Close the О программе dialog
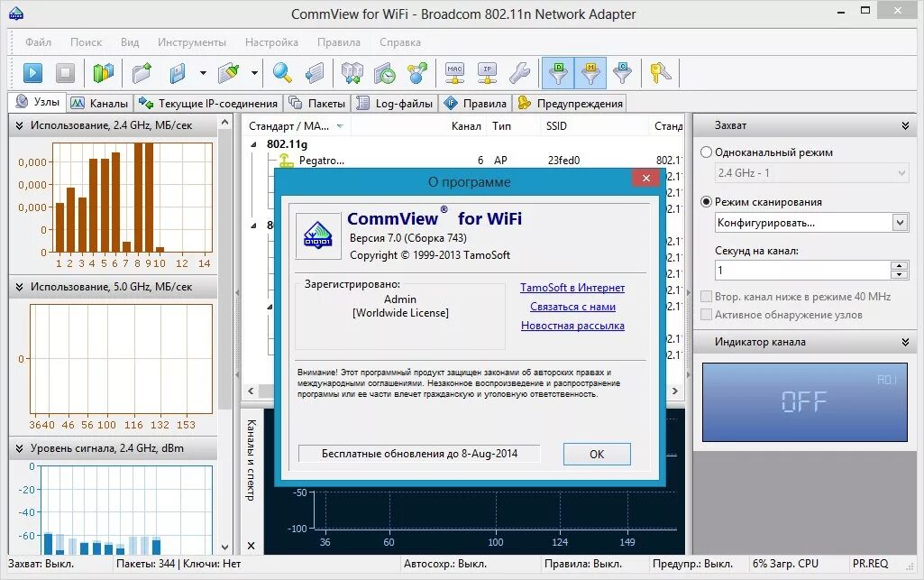Viewport: 924px width, 580px height. (x=645, y=178)
